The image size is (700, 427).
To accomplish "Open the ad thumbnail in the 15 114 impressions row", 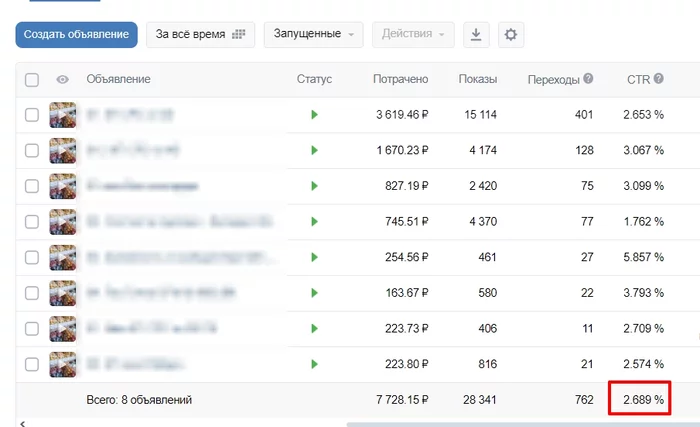I will (62, 115).
